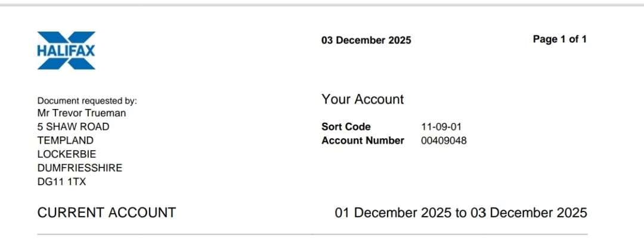
Task: Select the name Mr Trevor Trueman
Action: [82, 113]
